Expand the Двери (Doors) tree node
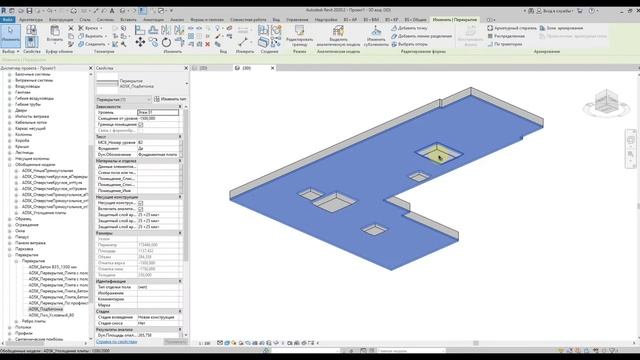 pos(9,110)
